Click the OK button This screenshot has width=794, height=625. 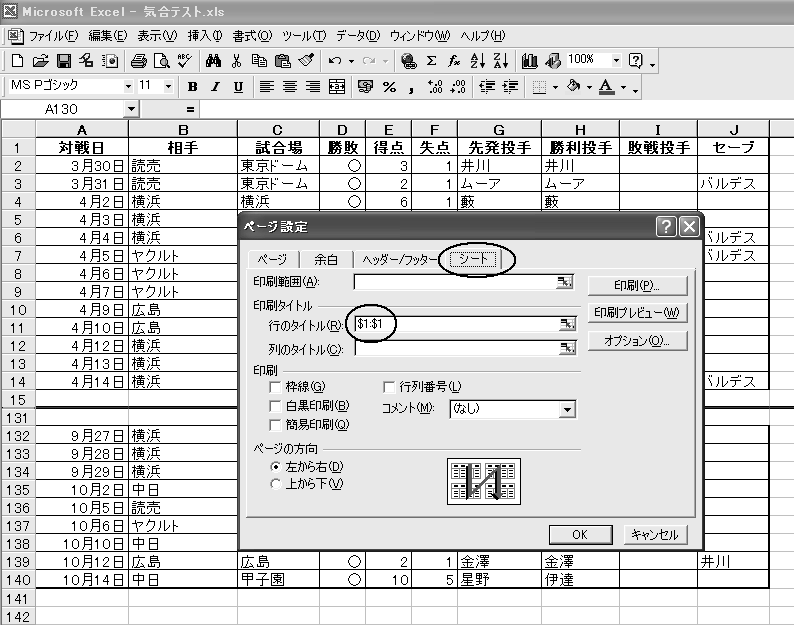pyautogui.click(x=579, y=535)
